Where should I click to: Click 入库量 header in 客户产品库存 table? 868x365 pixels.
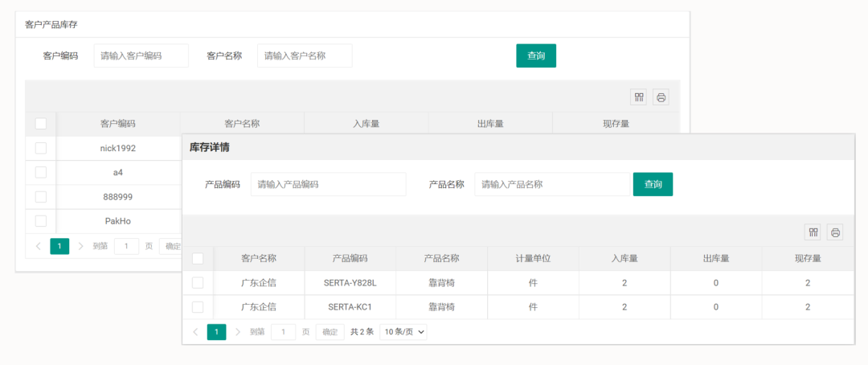(366, 124)
